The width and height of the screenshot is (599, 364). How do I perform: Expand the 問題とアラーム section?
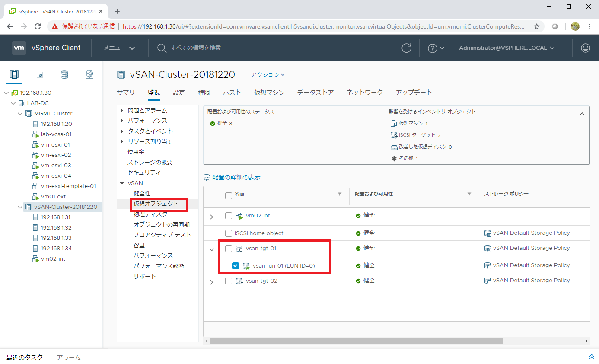122,111
